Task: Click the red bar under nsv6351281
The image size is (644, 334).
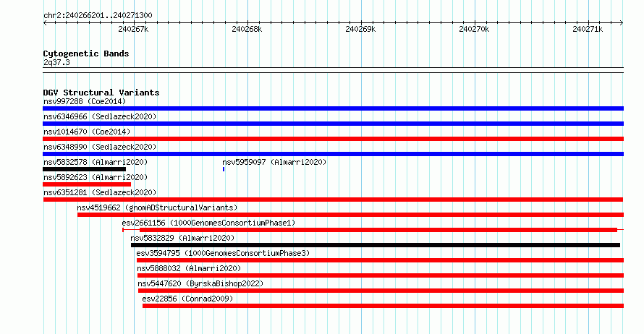Action: (333, 200)
